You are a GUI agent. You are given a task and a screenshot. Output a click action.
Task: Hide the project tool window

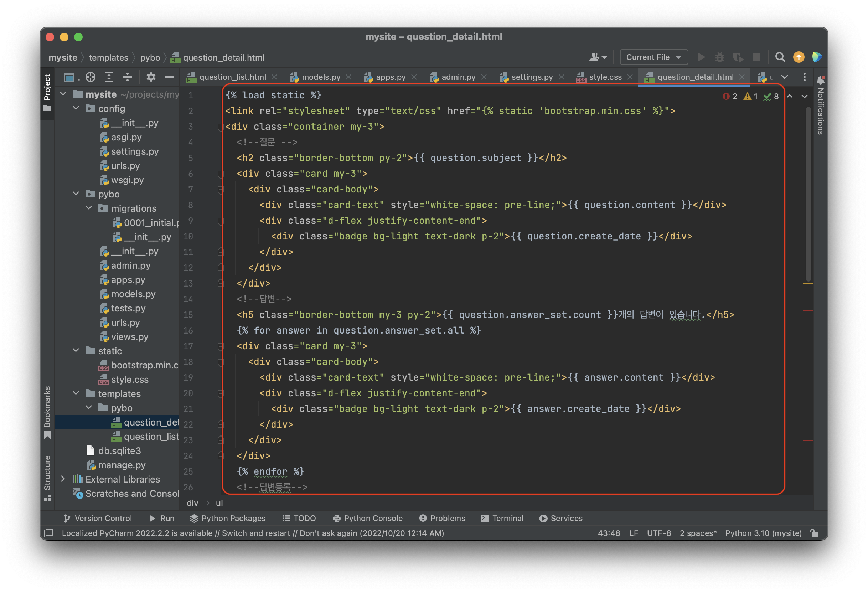click(170, 77)
